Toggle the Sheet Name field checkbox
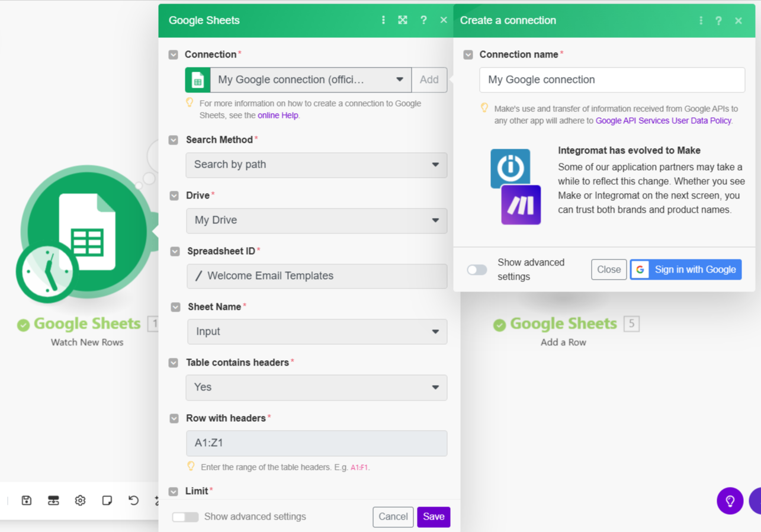Image resolution: width=761 pixels, height=532 pixels. click(x=175, y=307)
